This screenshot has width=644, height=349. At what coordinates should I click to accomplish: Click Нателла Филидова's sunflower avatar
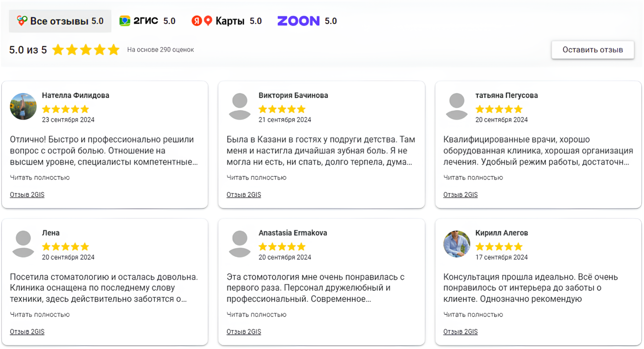23,106
